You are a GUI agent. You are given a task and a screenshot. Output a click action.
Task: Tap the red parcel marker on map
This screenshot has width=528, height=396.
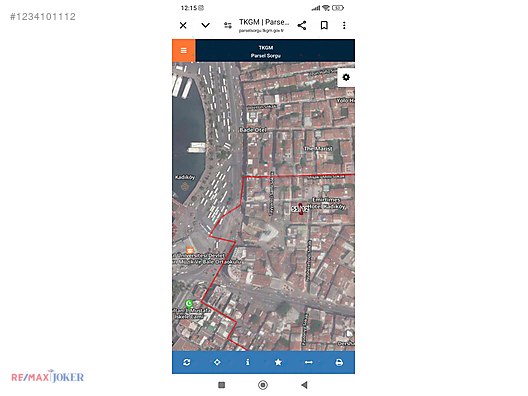pyautogui.click(x=301, y=209)
